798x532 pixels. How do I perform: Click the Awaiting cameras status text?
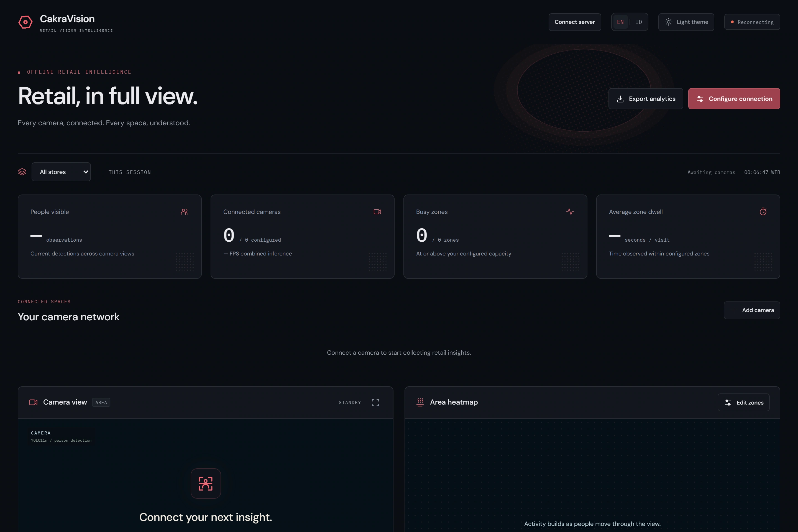(711, 172)
